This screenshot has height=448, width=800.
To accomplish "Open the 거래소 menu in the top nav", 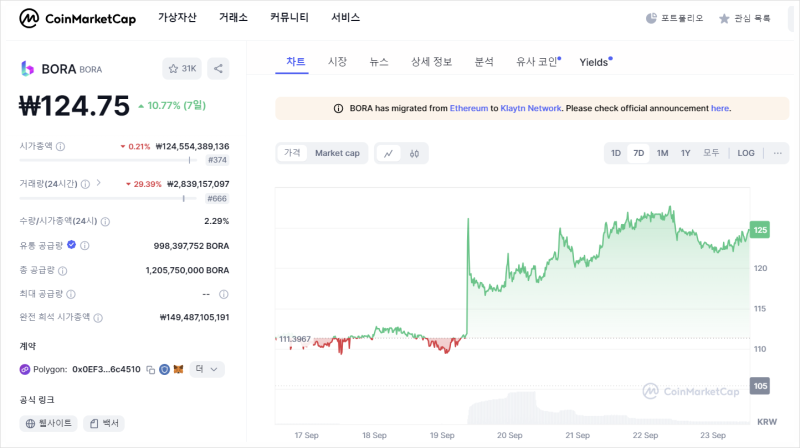I will (233, 18).
